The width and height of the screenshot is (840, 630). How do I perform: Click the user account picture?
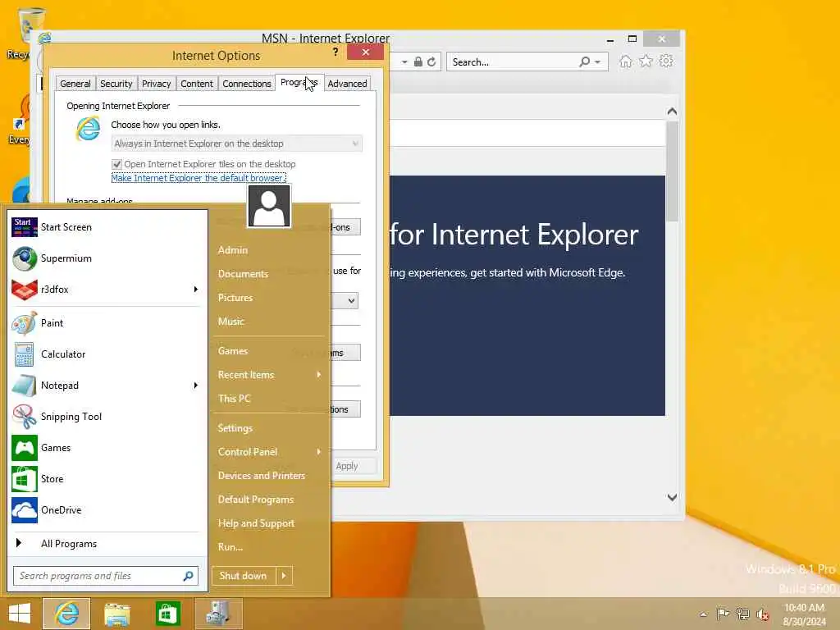pyautogui.click(x=269, y=206)
